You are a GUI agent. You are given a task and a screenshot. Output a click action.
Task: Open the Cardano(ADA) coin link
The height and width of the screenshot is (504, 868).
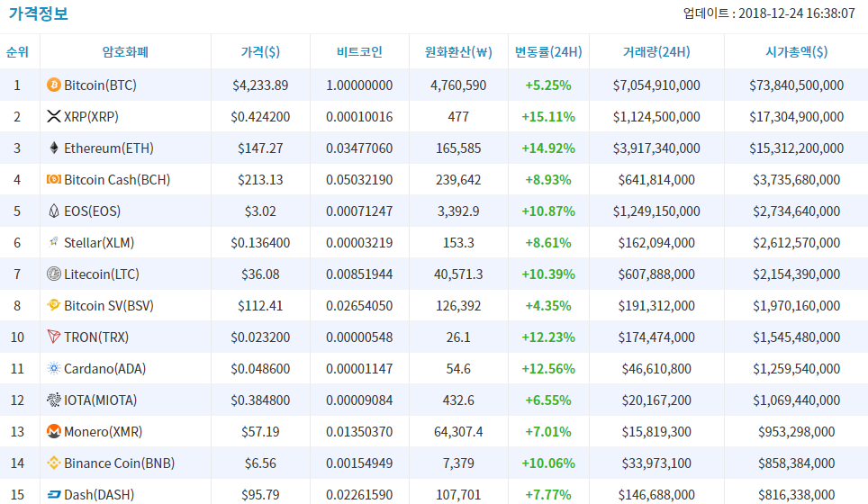click(x=105, y=369)
